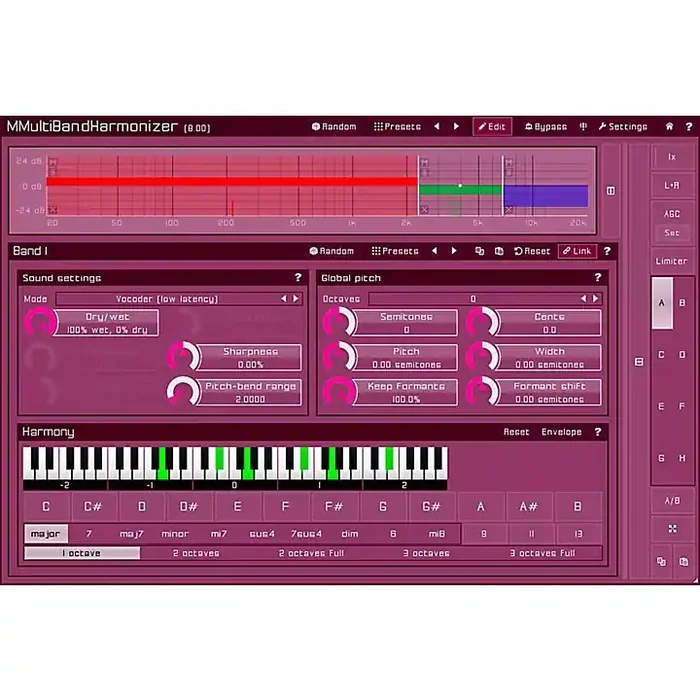The width and height of the screenshot is (700, 700).
Task: Click the MIDI trident icon in top bar
Action: coord(583,127)
